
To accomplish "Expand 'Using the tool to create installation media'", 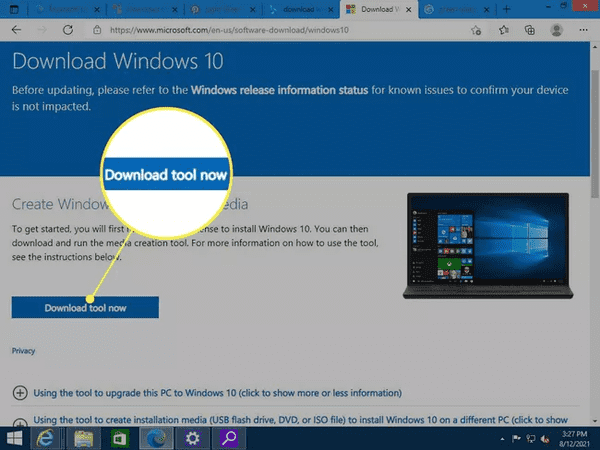I will pyautogui.click(x=20, y=422).
